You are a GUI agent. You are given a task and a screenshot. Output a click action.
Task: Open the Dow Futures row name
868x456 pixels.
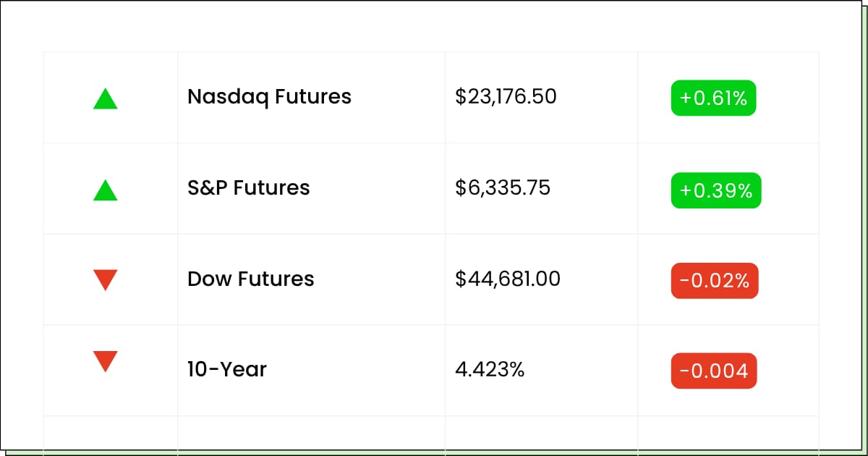click(x=250, y=279)
